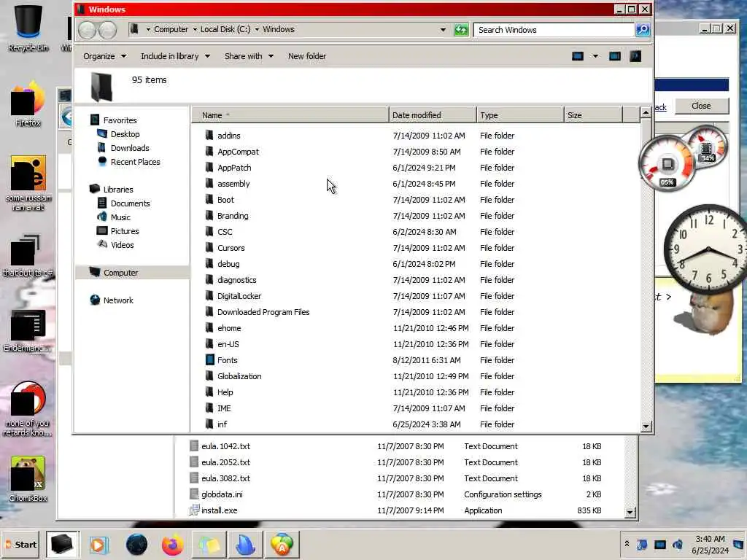Sort by Date modified column header
The width and height of the screenshot is (747, 560).
click(432, 115)
